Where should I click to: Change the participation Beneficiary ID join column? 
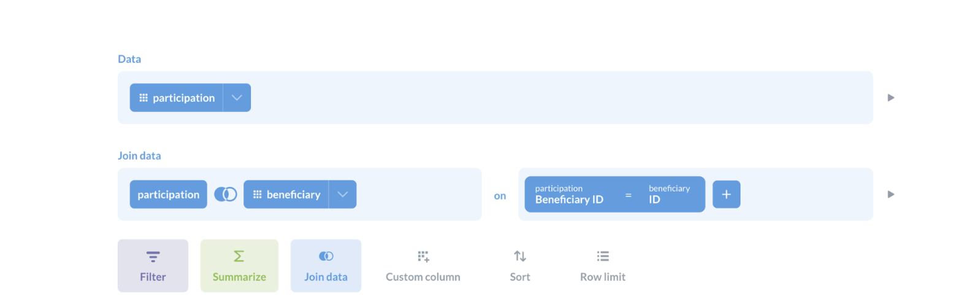tap(569, 195)
